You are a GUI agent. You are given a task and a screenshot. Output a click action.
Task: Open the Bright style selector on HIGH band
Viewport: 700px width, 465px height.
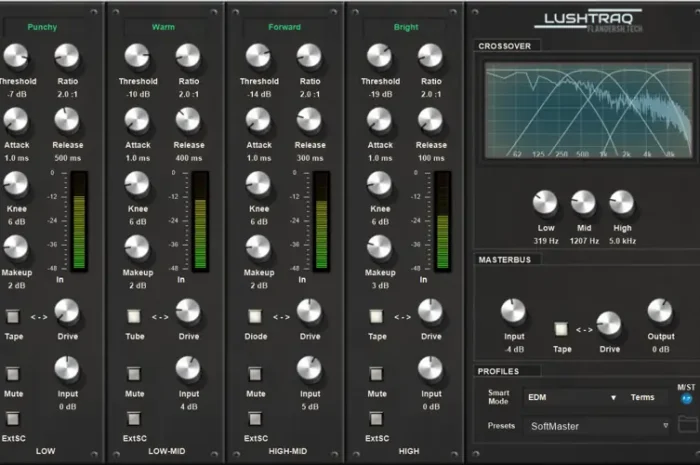(x=406, y=27)
